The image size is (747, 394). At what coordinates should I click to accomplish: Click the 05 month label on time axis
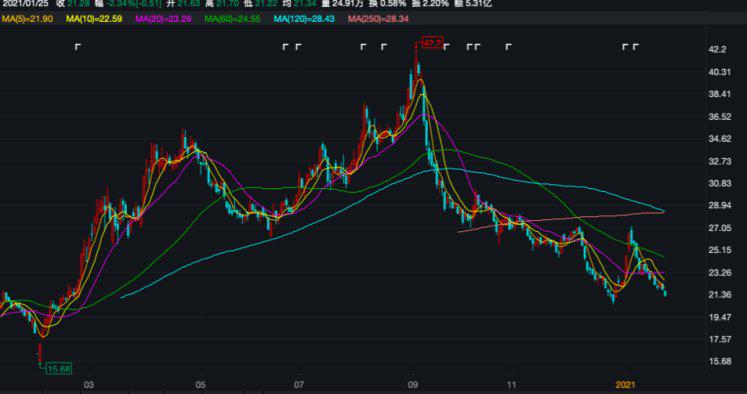point(201,385)
